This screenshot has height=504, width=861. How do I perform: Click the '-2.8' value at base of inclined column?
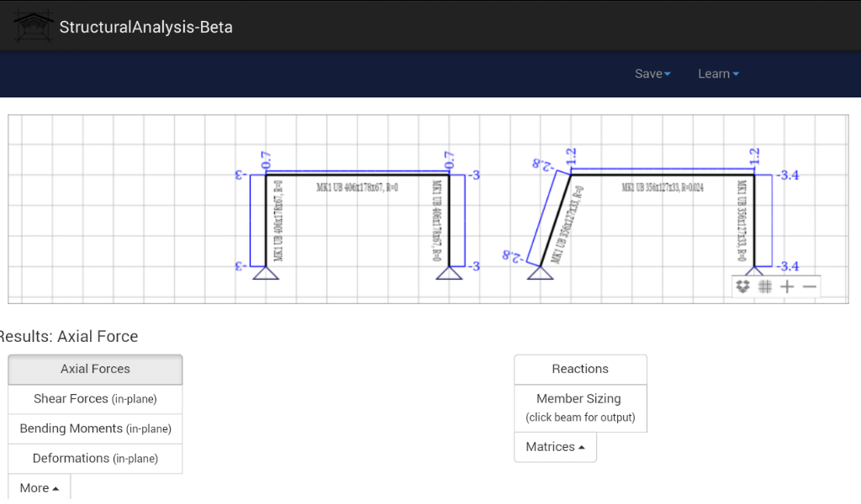click(513, 257)
